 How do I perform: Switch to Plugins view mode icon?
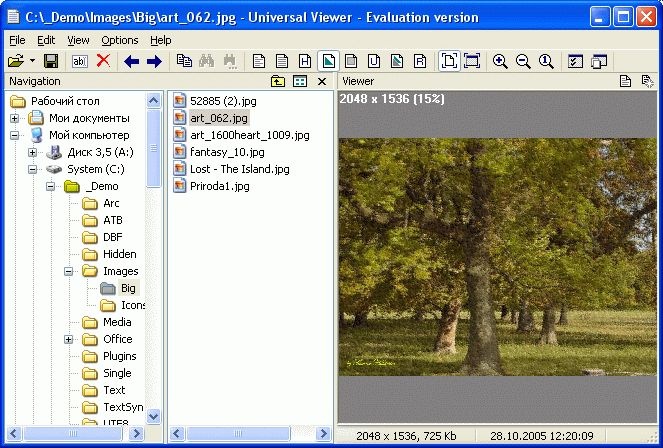(397, 61)
